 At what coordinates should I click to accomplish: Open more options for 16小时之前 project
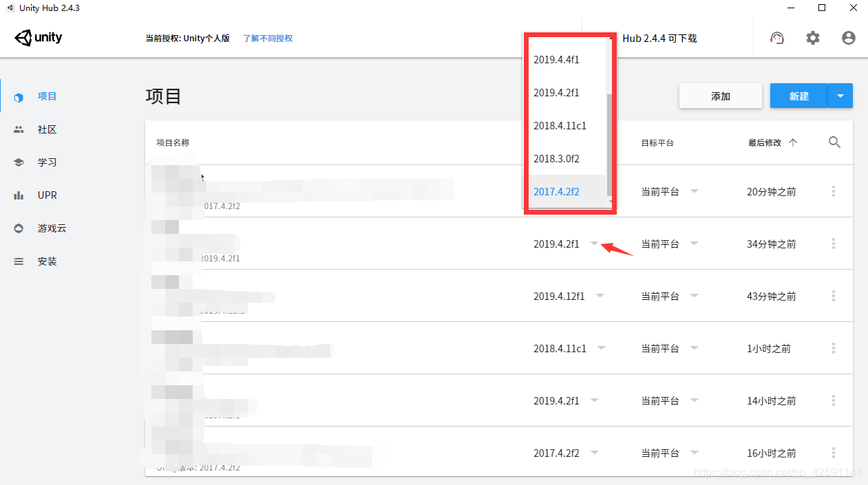(834, 453)
